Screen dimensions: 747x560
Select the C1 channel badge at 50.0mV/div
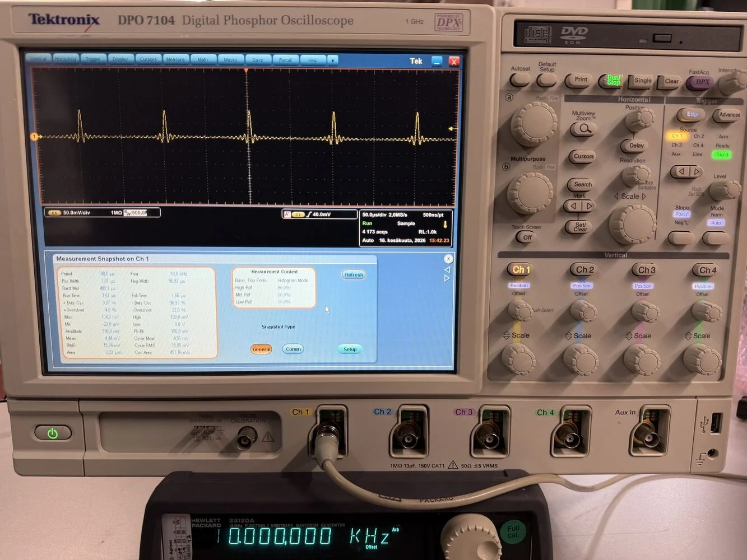point(54,213)
